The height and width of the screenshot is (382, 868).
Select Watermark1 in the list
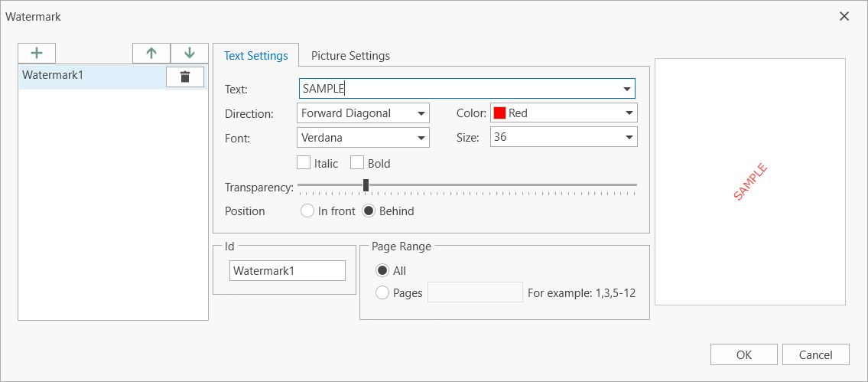pos(113,77)
